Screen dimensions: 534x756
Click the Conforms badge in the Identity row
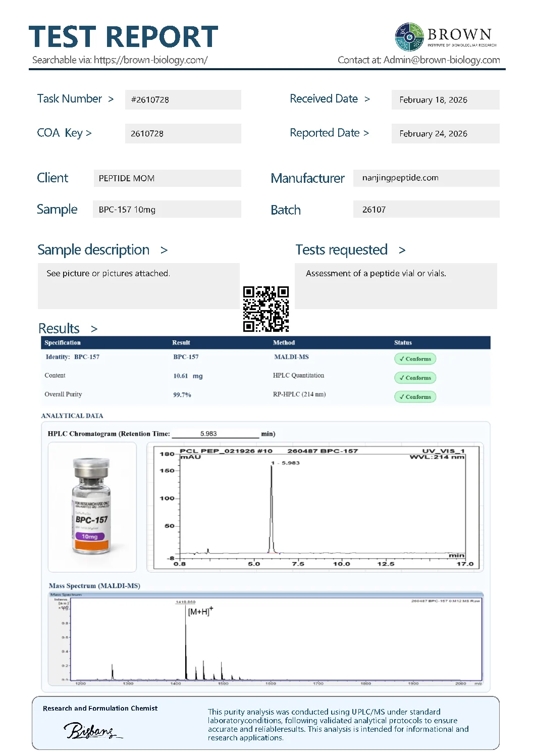pos(415,359)
